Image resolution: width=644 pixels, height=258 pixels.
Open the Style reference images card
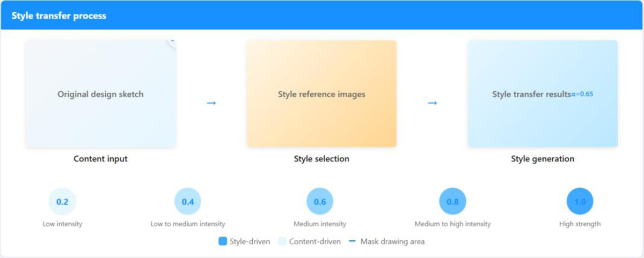pyautogui.click(x=321, y=94)
